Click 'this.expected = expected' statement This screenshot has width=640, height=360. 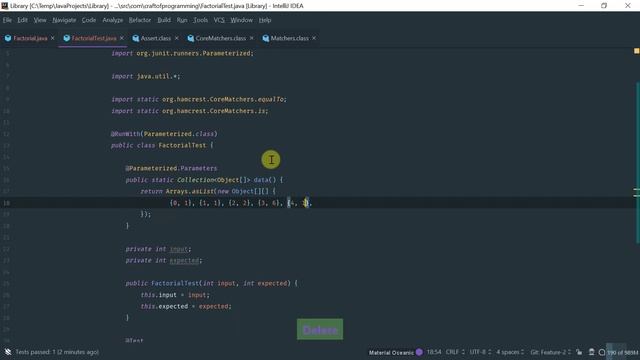pos(186,306)
